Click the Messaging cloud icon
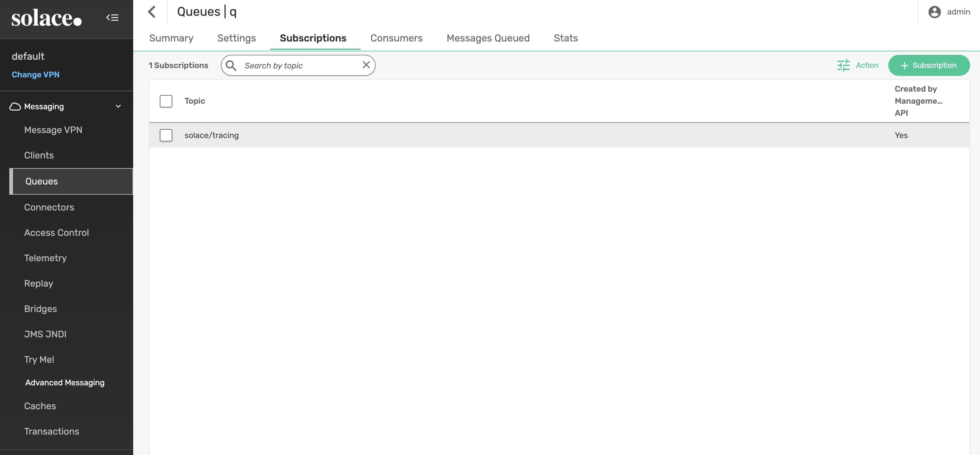Viewport: 980px width, 455px height. [x=15, y=106]
